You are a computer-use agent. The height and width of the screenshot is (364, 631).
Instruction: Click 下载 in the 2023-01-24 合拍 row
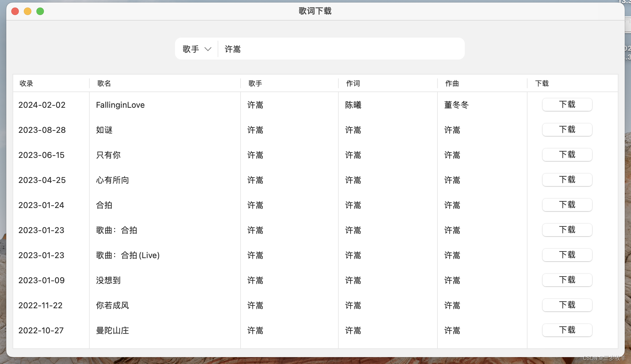[x=567, y=205]
